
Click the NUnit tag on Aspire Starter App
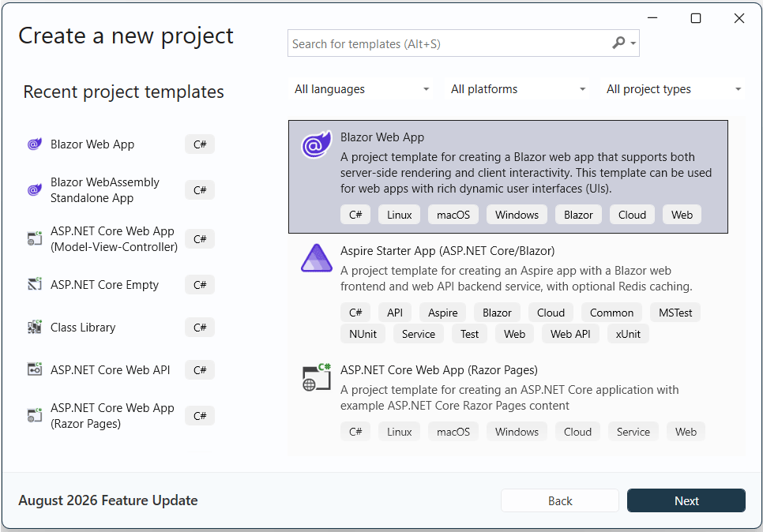click(363, 334)
